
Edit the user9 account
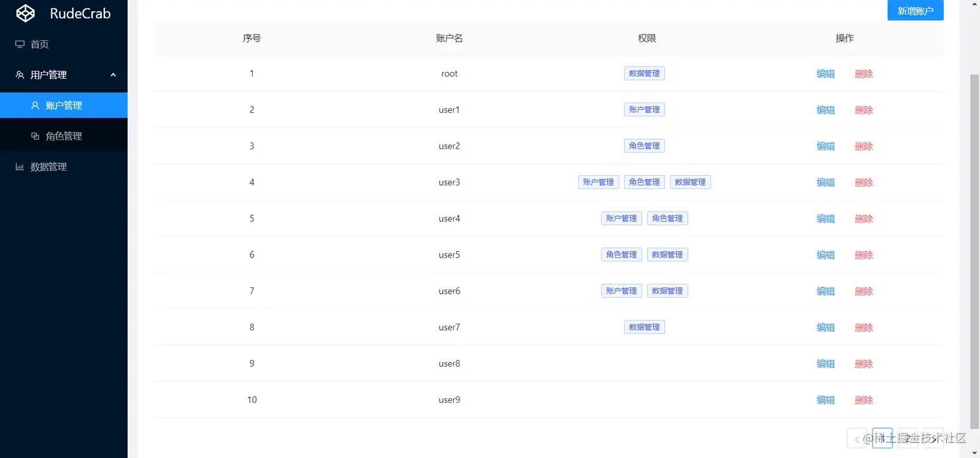[826, 400]
